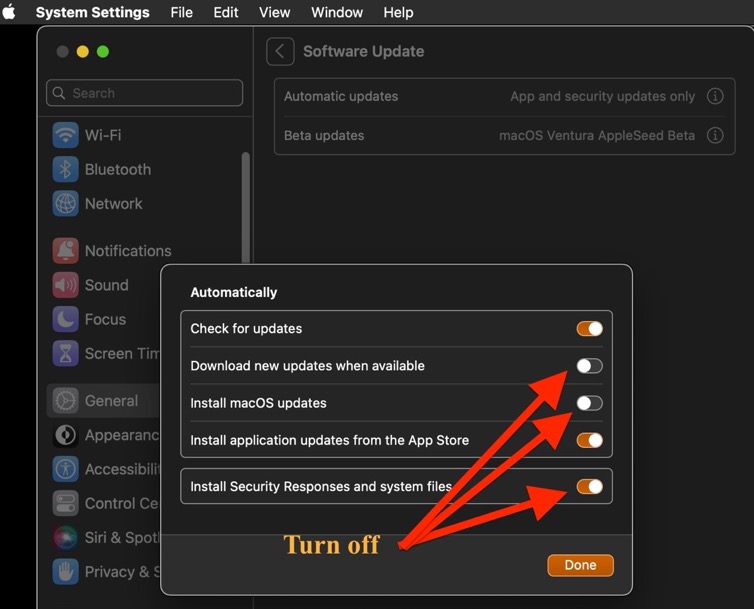The height and width of the screenshot is (609, 754).
Task: Click the Software Update title
Action: tap(364, 51)
